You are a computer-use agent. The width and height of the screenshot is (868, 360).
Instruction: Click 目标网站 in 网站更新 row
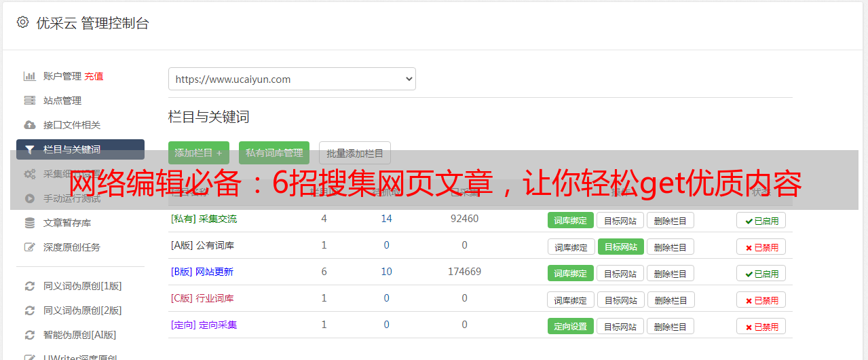tap(620, 273)
